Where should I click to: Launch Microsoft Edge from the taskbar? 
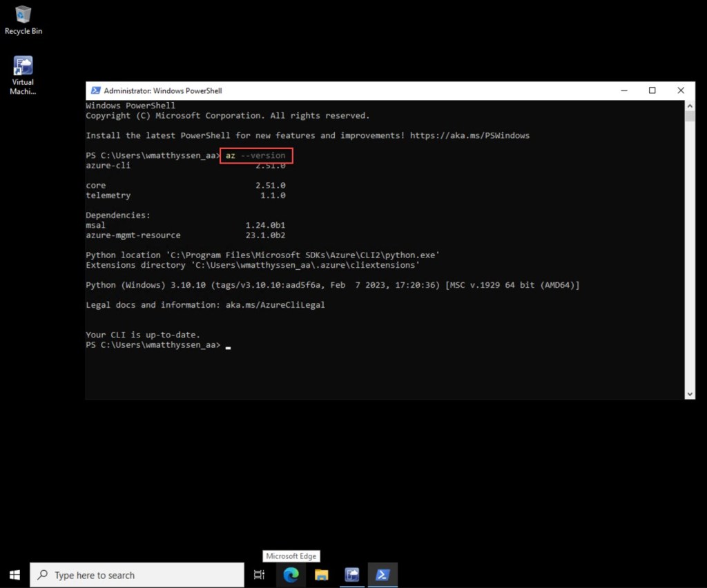[291, 575]
